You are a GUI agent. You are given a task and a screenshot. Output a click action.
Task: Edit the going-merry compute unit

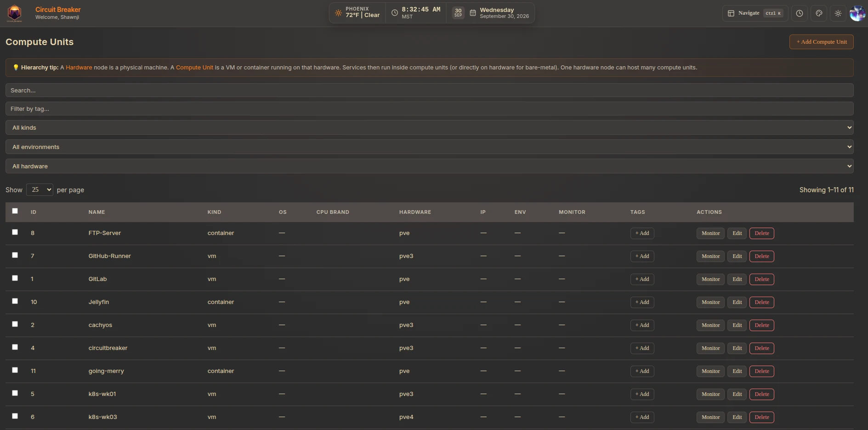(737, 371)
